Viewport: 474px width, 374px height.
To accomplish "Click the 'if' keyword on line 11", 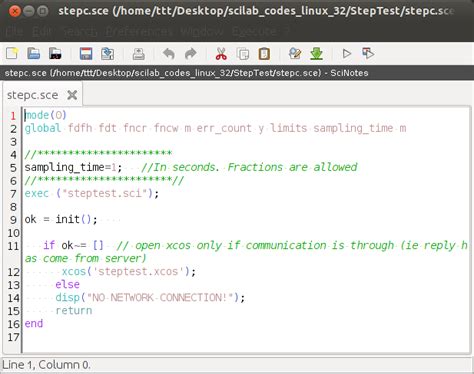I will pos(49,245).
